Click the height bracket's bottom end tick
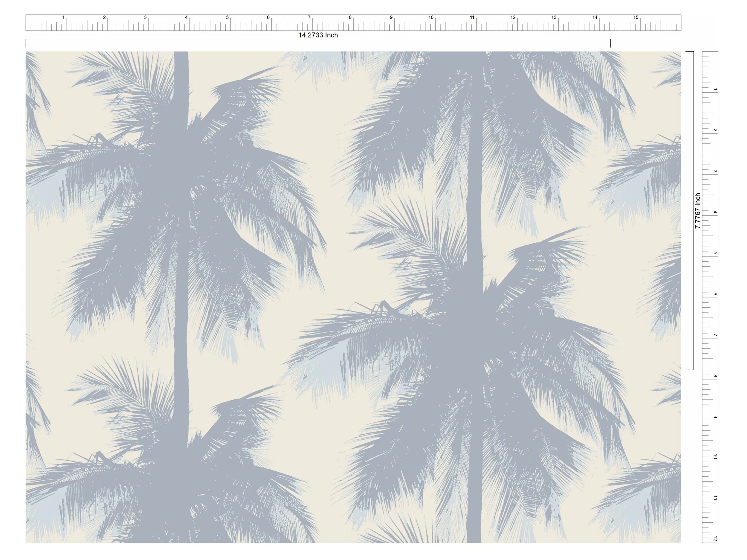Viewport: 747px width, 560px height. click(689, 370)
